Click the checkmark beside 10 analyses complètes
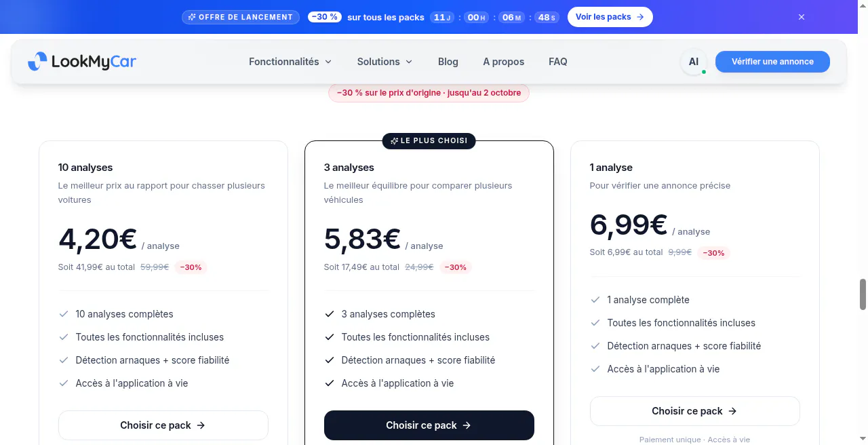The height and width of the screenshot is (445, 868). pyautogui.click(x=64, y=314)
